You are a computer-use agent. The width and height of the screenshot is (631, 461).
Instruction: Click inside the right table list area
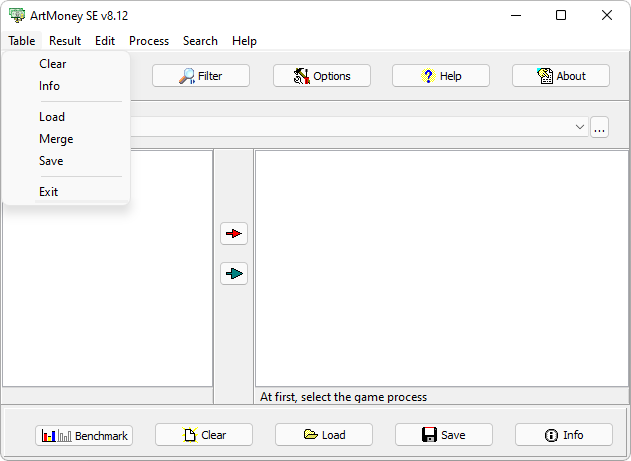coord(441,268)
